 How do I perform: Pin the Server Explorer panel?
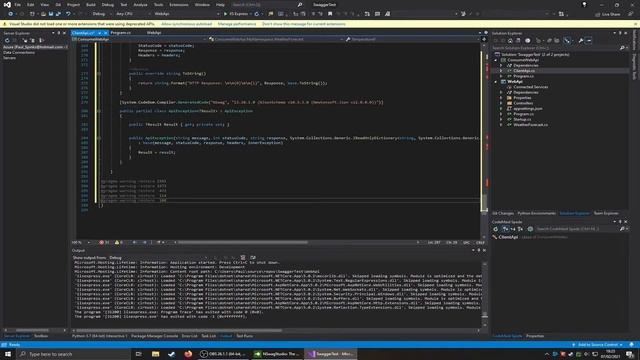coord(58,33)
